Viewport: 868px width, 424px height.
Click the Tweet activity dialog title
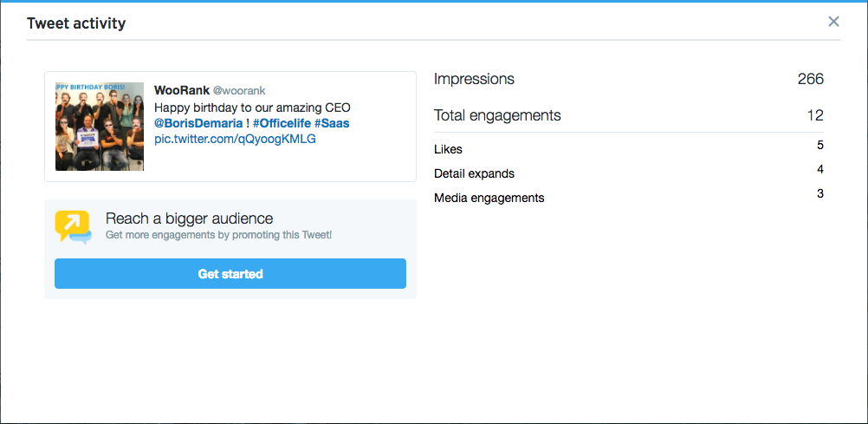[76, 23]
